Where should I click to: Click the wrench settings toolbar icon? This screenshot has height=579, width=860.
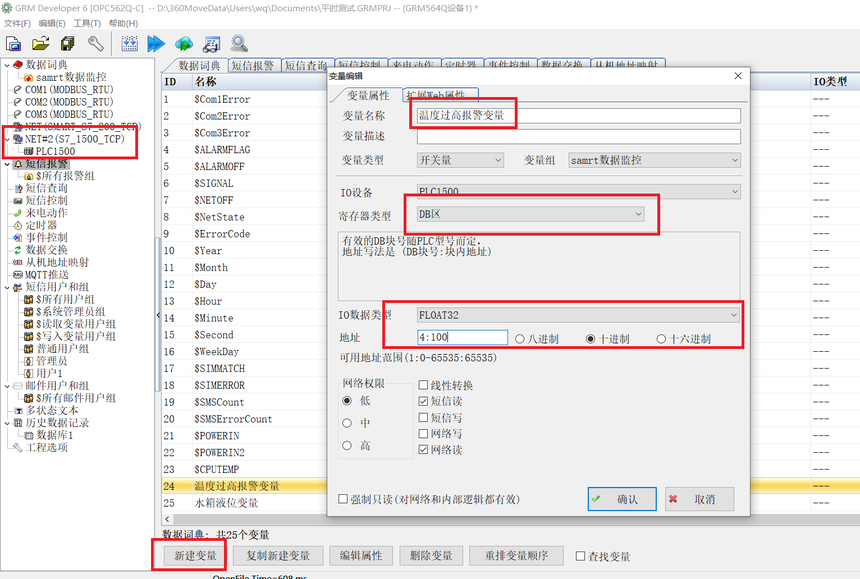(95, 43)
